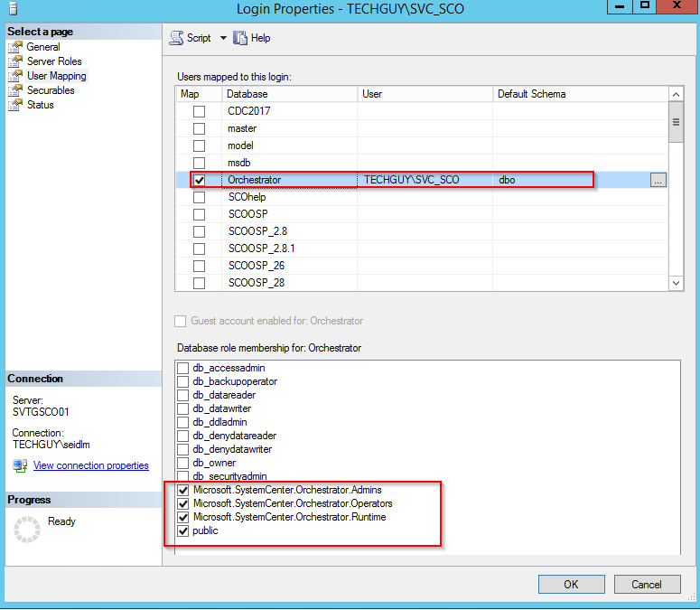
Task: Click the General page icon
Action: tap(15, 47)
